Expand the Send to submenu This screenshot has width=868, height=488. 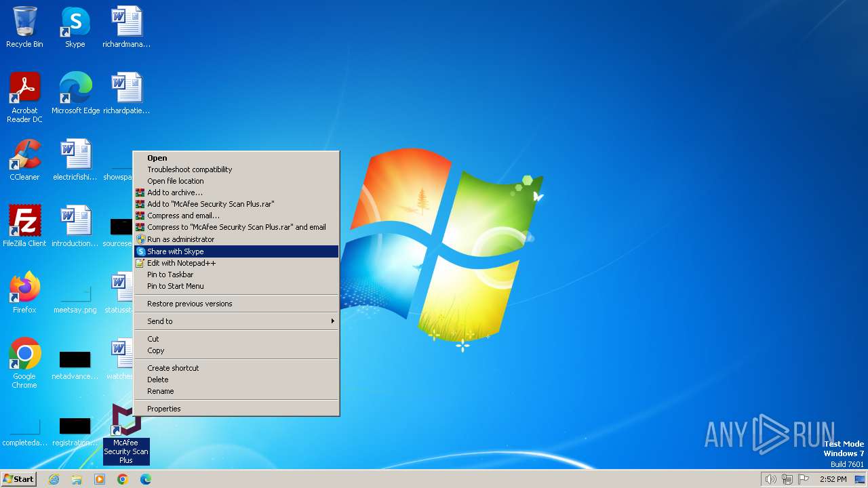(x=236, y=321)
